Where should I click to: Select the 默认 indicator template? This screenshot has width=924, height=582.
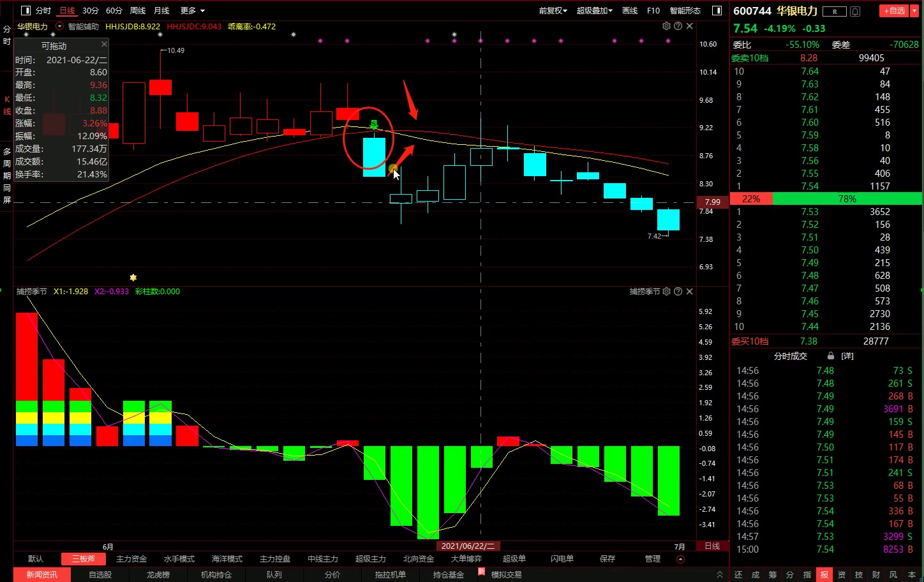36,559
